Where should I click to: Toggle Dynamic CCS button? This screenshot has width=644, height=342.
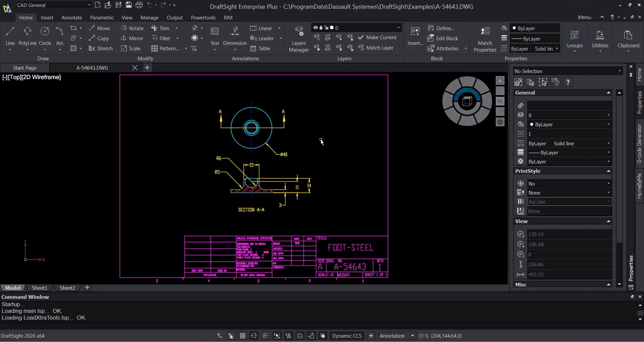[x=347, y=336]
